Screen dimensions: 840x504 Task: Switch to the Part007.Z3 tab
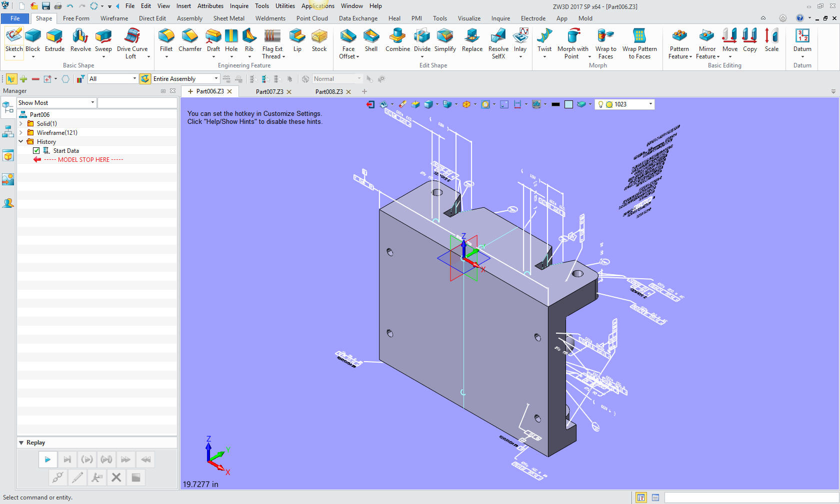tap(269, 92)
